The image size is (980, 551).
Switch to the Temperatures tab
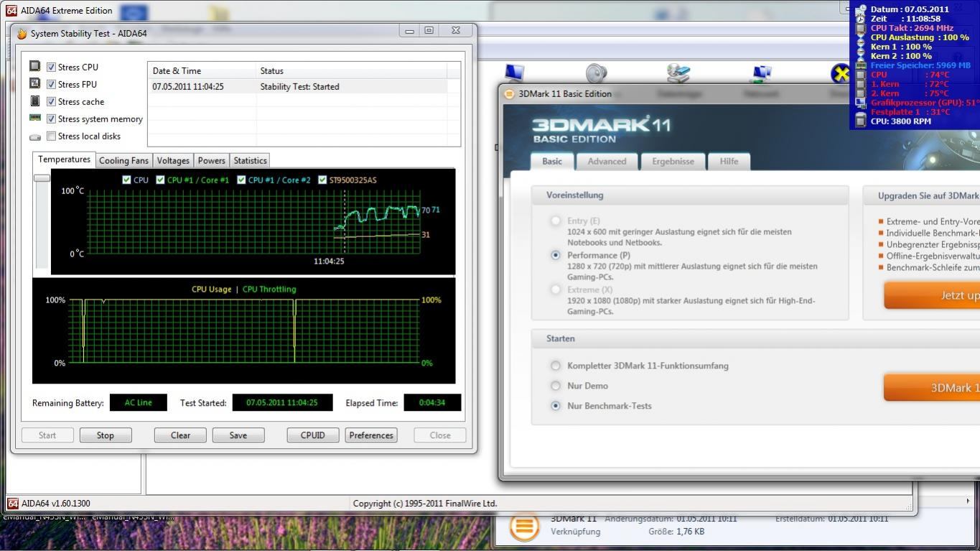(x=64, y=159)
